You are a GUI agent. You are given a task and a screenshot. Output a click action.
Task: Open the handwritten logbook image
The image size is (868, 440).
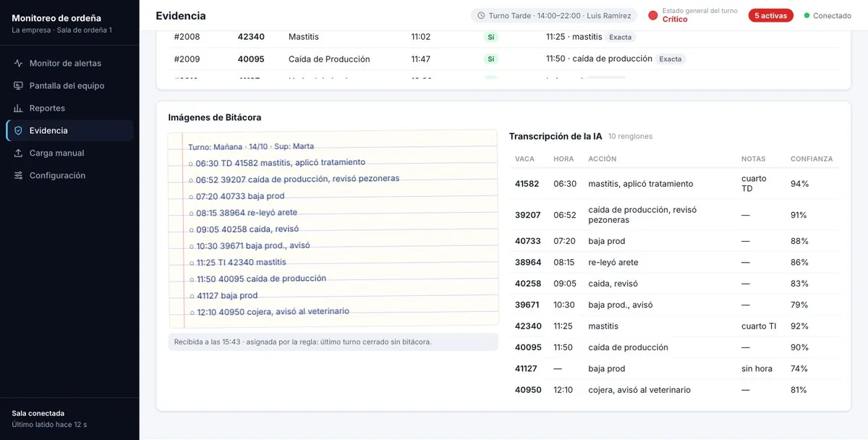click(333, 229)
